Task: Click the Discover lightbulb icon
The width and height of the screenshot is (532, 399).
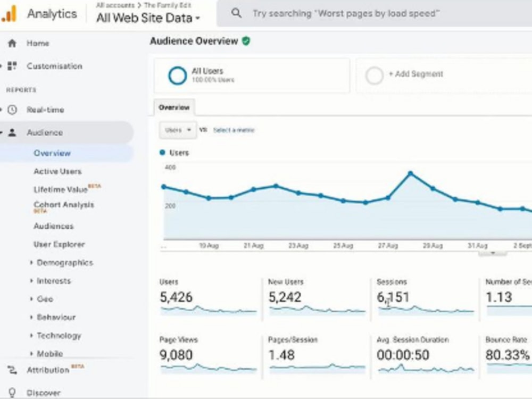Action: (x=12, y=393)
